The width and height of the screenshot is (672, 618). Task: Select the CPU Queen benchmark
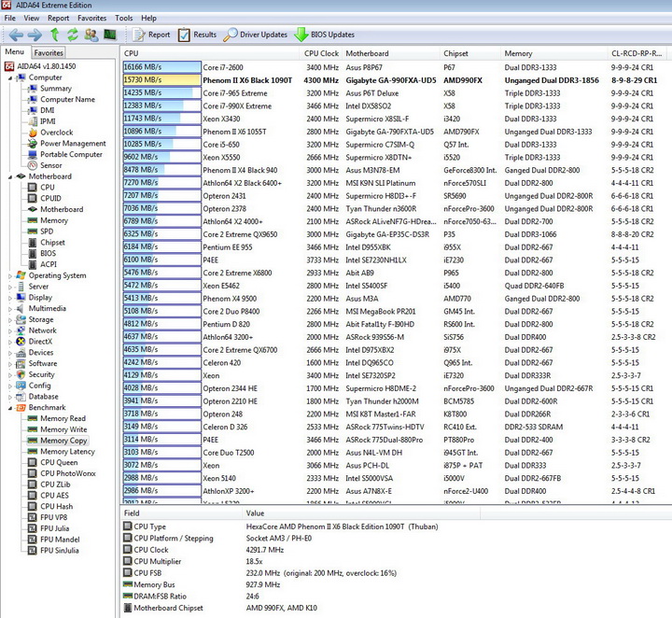(59, 462)
